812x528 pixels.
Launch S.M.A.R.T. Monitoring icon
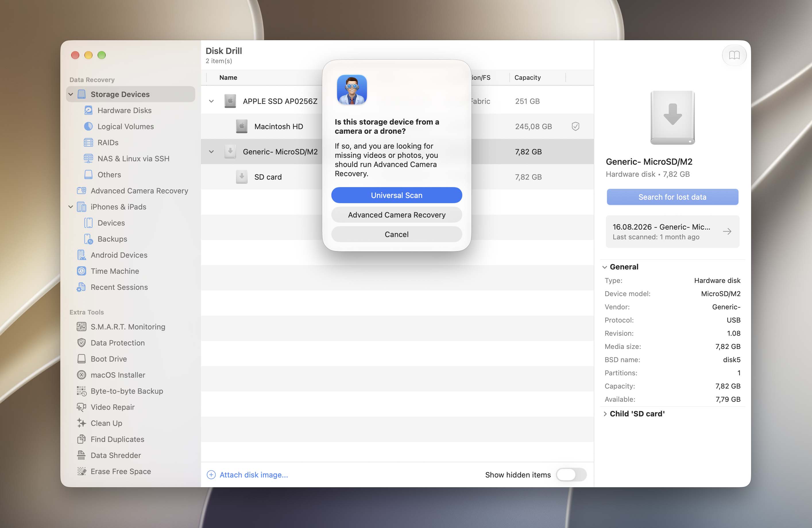(82, 326)
